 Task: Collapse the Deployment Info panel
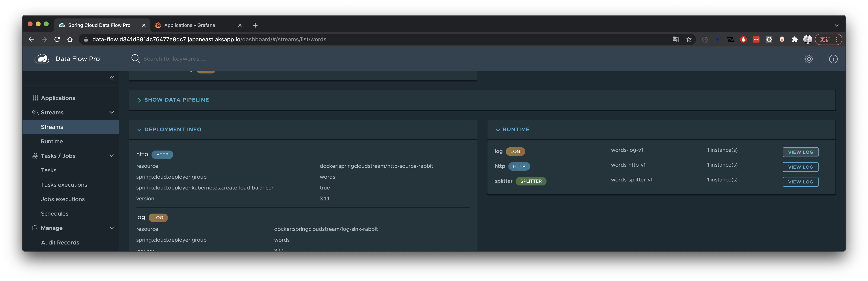pyautogui.click(x=169, y=130)
